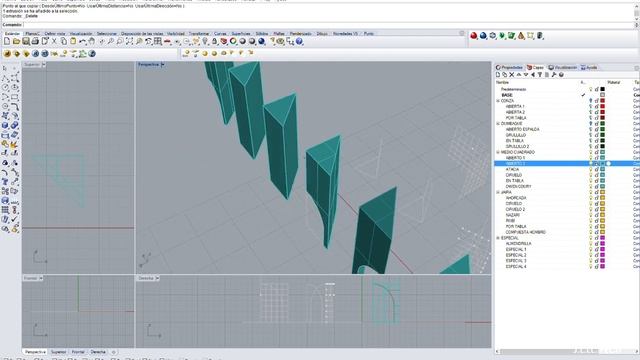
Task: Select the Superior tab at bottom
Action: pyautogui.click(x=58, y=351)
